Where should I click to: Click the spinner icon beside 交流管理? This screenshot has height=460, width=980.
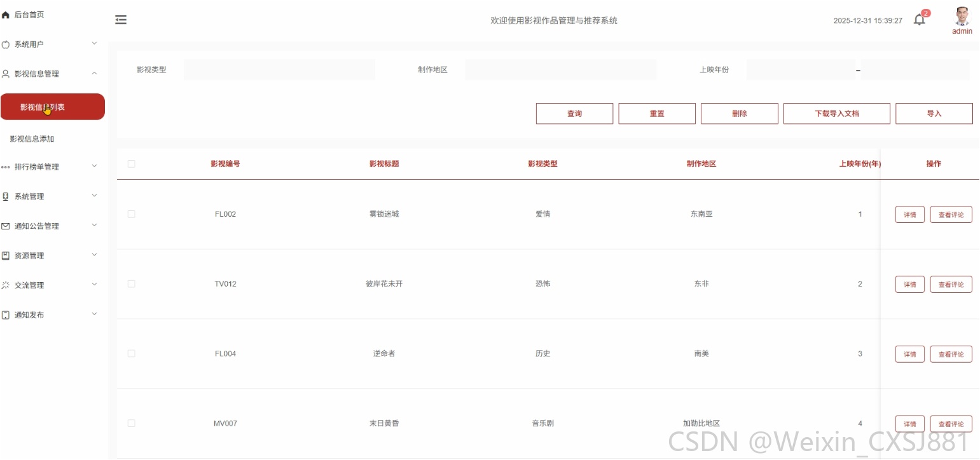6,285
